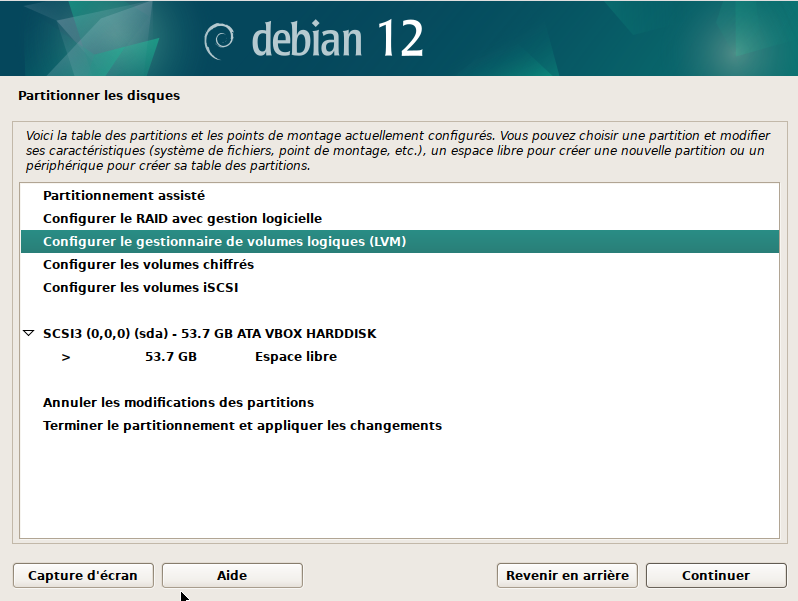The image size is (798, 601).
Task: Select Configurer le gestionnaire de volumes logiques (LVM)
Action: click(400, 241)
